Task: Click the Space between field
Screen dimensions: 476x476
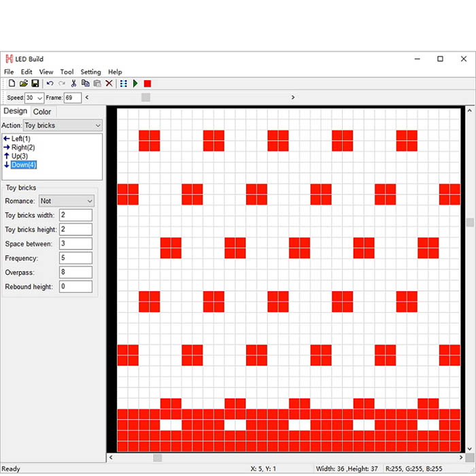Action: point(75,243)
